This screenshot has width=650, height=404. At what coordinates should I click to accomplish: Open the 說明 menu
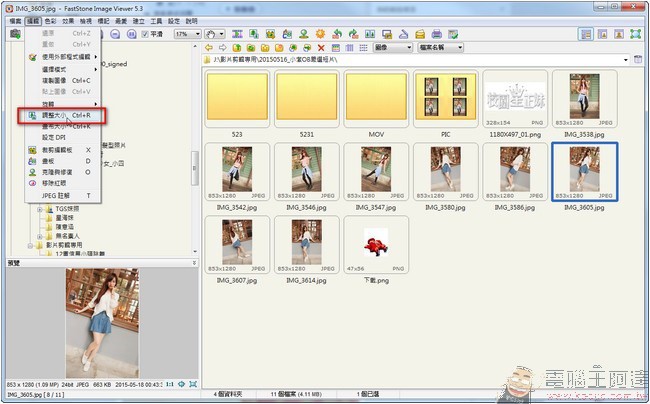pyautogui.click(x=191, y=21)
